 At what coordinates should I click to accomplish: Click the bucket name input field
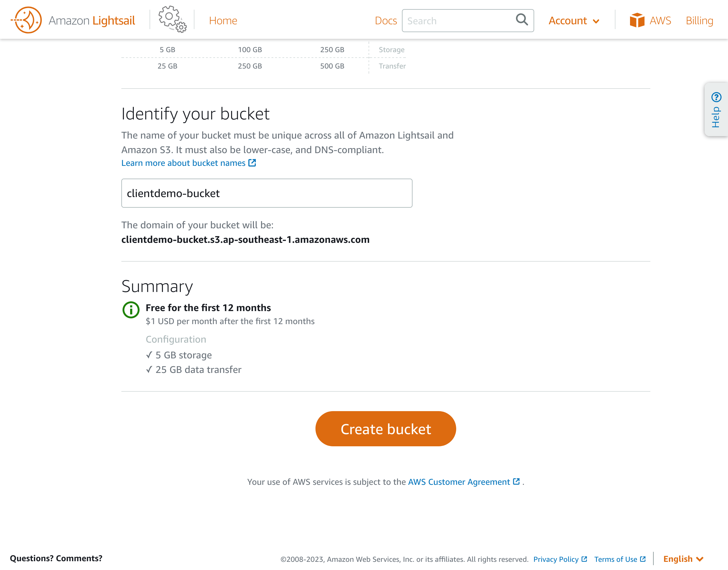tap(267, 193)
